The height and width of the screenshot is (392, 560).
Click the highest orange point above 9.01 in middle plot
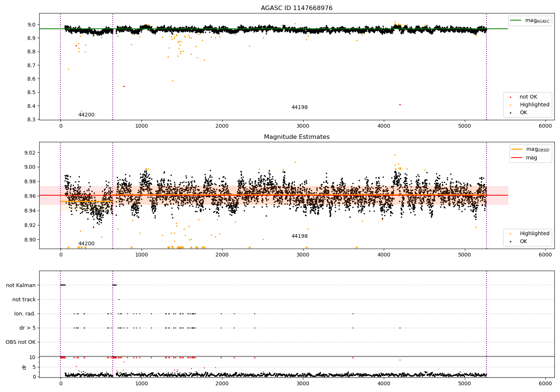pyautogui.click(x=395, y=155)
